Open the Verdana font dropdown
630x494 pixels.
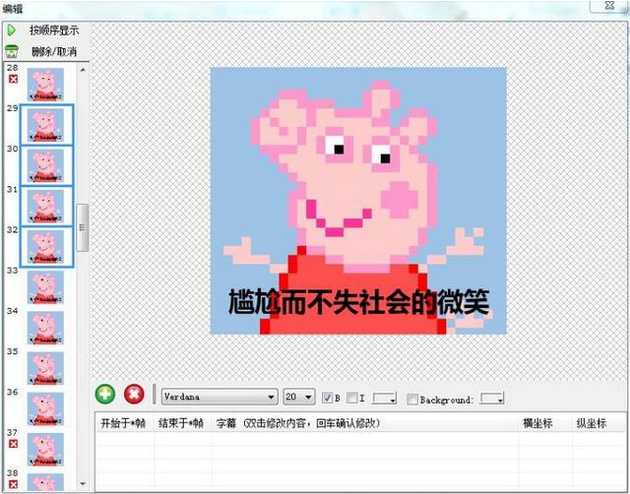[x=219, y=397]
